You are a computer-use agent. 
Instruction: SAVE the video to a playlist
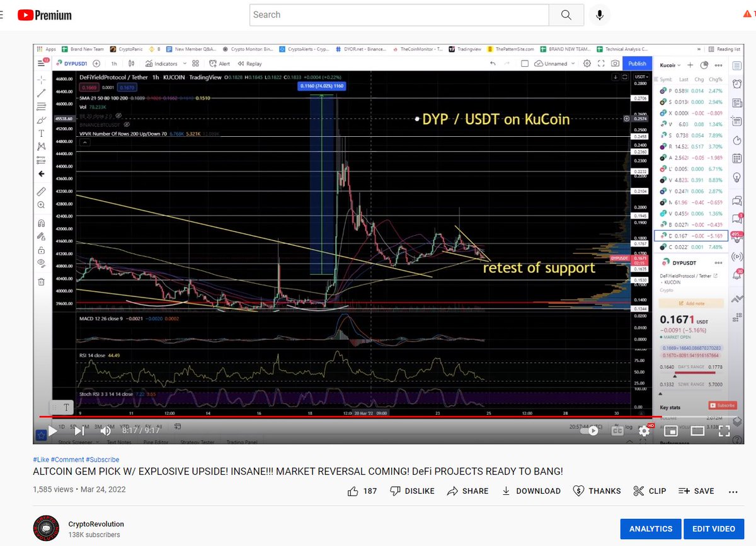(696, 491)
